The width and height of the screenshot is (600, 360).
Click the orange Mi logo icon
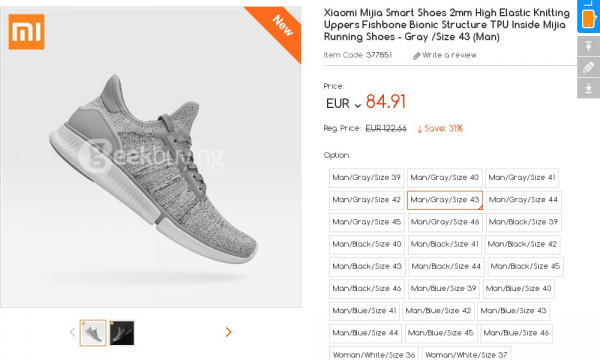coord(26,32)
